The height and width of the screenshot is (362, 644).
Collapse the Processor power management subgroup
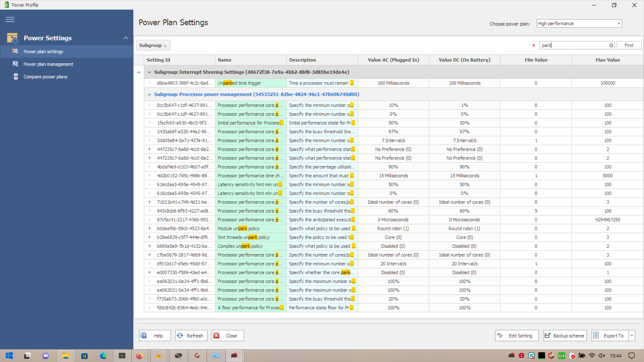click(x=149, y=95)
